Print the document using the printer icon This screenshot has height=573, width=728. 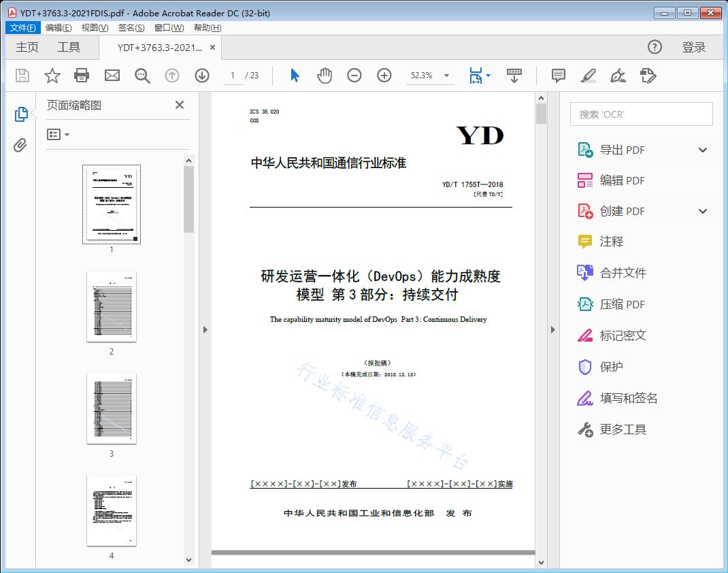point(82,76)
